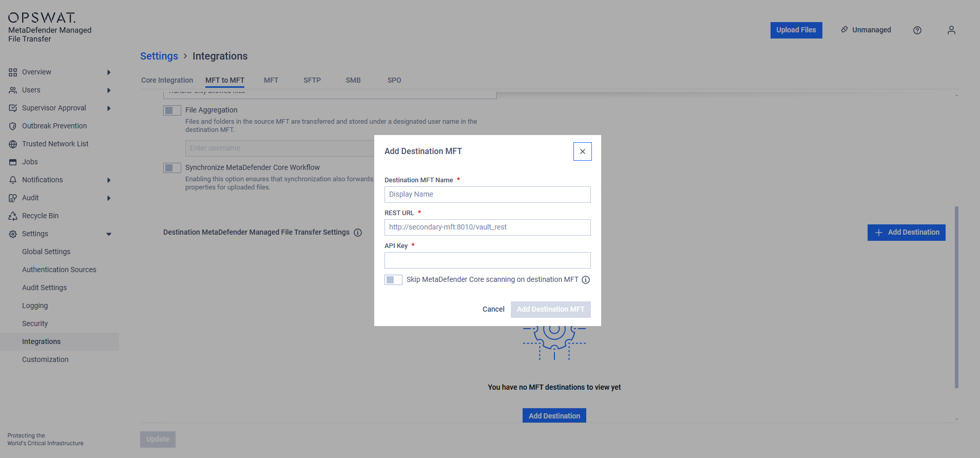
Task: Toggle File Aggregation switch
Action: click(x=172, y=110)
